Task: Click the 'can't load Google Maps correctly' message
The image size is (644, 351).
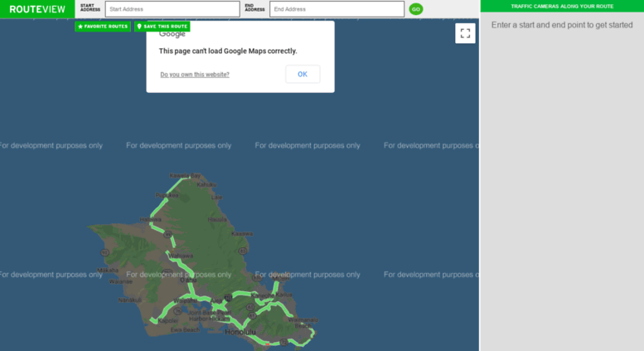Action: 228,51
